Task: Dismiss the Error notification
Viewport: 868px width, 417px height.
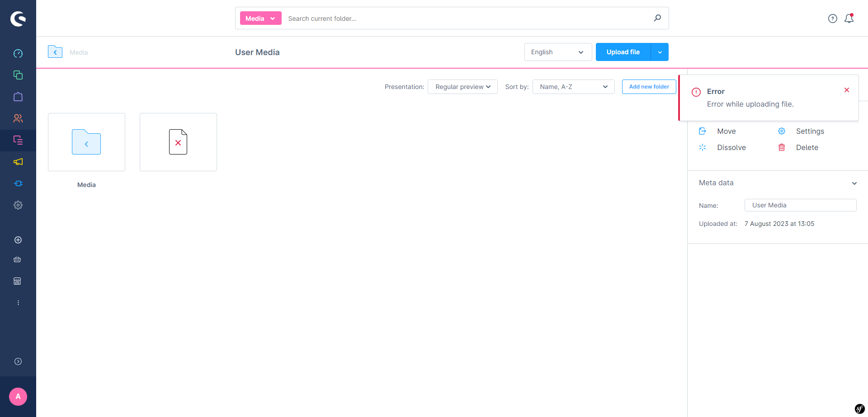Action: (847, 90)
